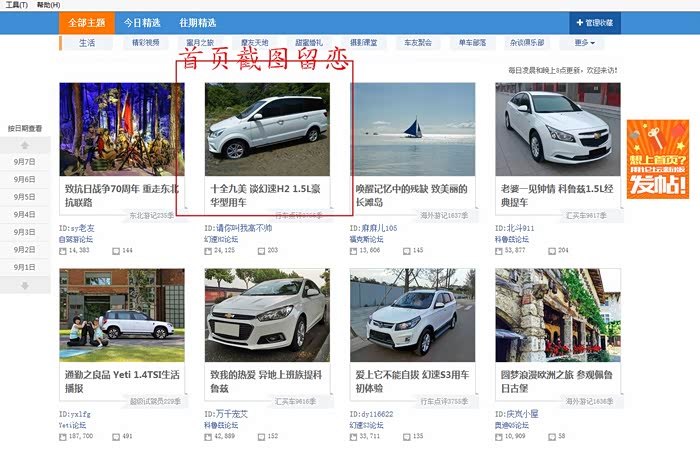Click the comment icon beside 144
Screen dimensions: 700x454
(115, 250)
